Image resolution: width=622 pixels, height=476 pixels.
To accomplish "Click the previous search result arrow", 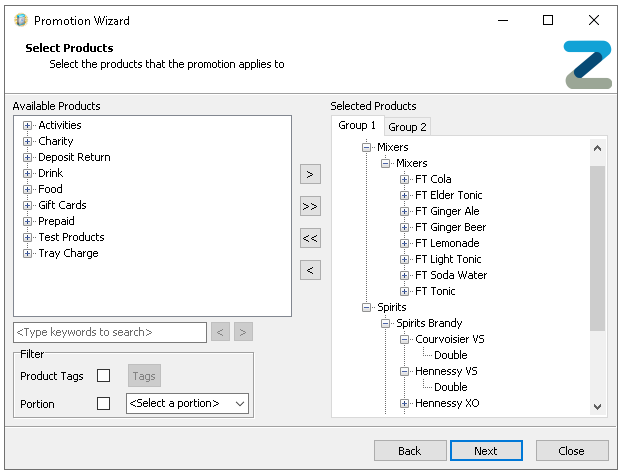I will (221, 332).
